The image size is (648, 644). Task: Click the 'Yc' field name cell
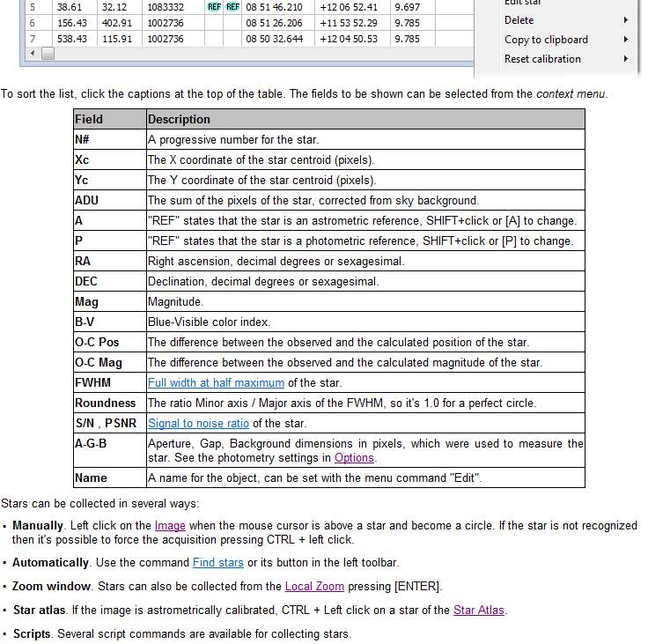pos(110,180)
